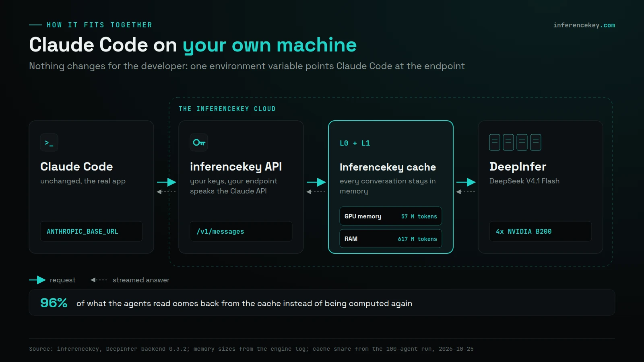Image resolution: width=644 pixels, height=362 pixels.
Task: Click the 96% statistic
Action: tap(54, 302)
